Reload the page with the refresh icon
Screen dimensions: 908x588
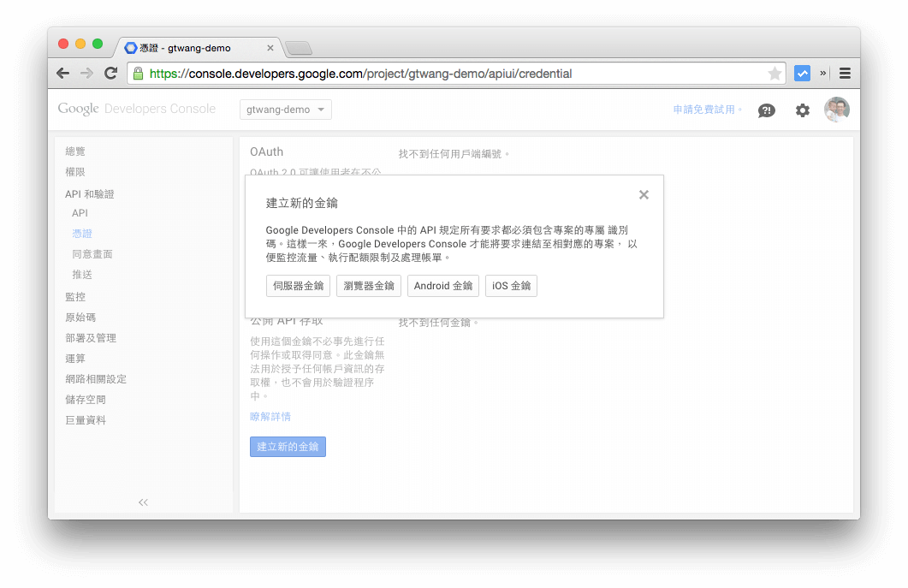[x=110, y=73]
